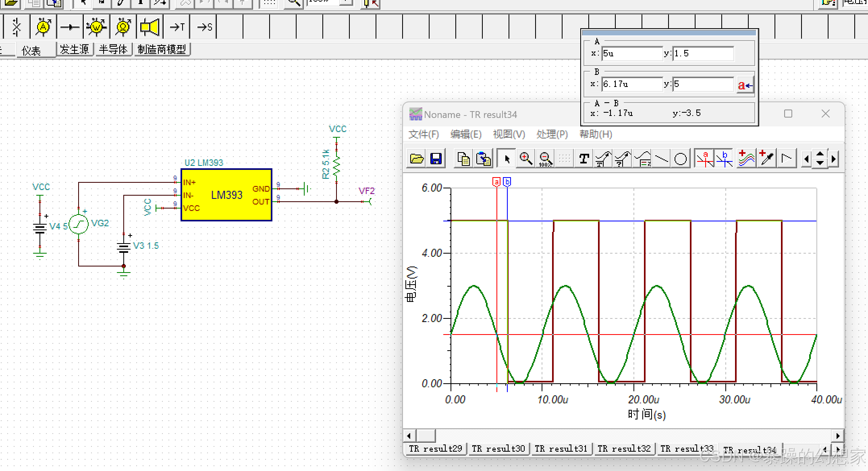Open the 处理(P) menu
The image size is (868, 471).
point(552,134)
